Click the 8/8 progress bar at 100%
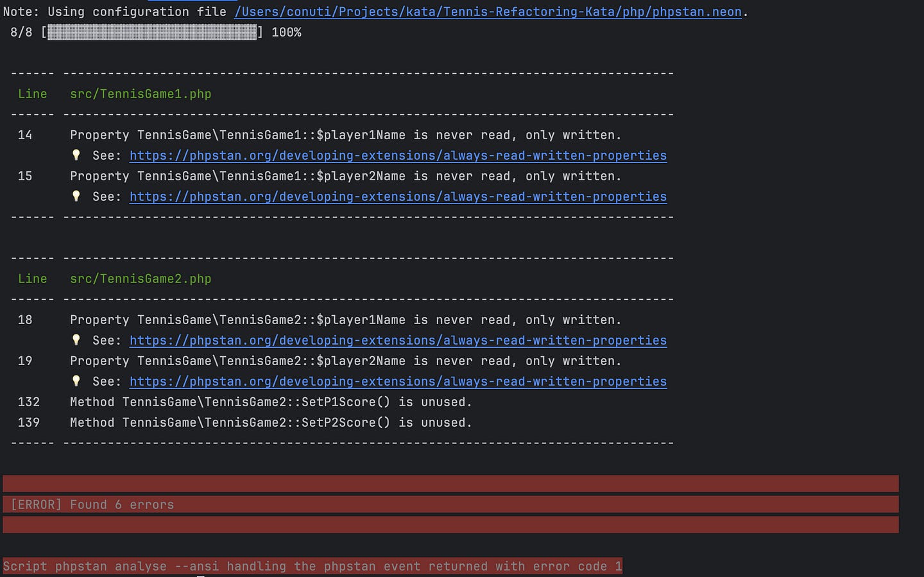The image size is (924, 577). (x=151, y=32)
